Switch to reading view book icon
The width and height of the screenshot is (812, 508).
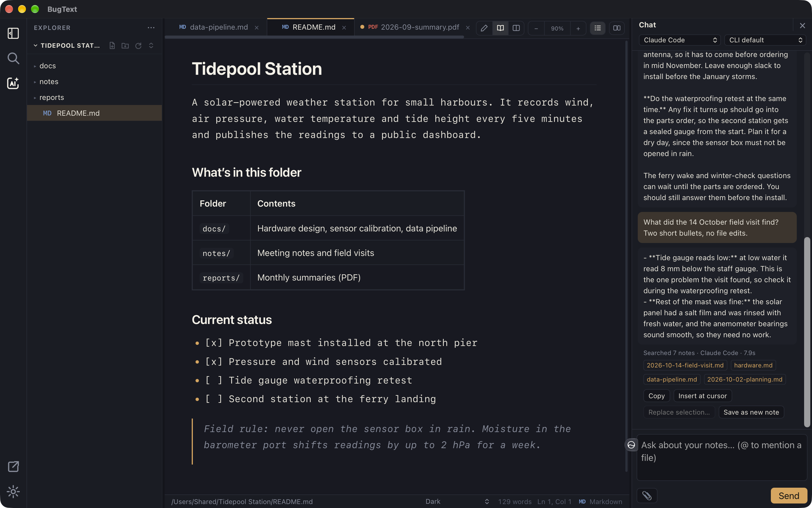(x=500, y=28)
